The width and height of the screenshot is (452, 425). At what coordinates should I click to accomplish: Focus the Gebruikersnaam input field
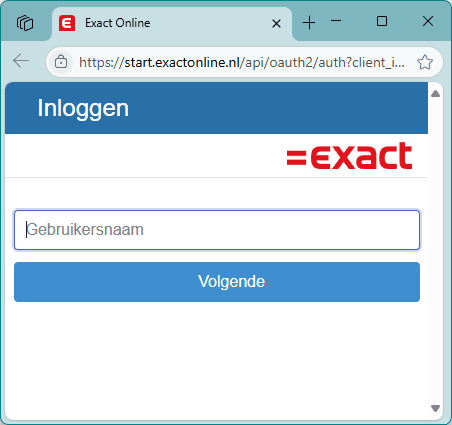click(217, 230)
